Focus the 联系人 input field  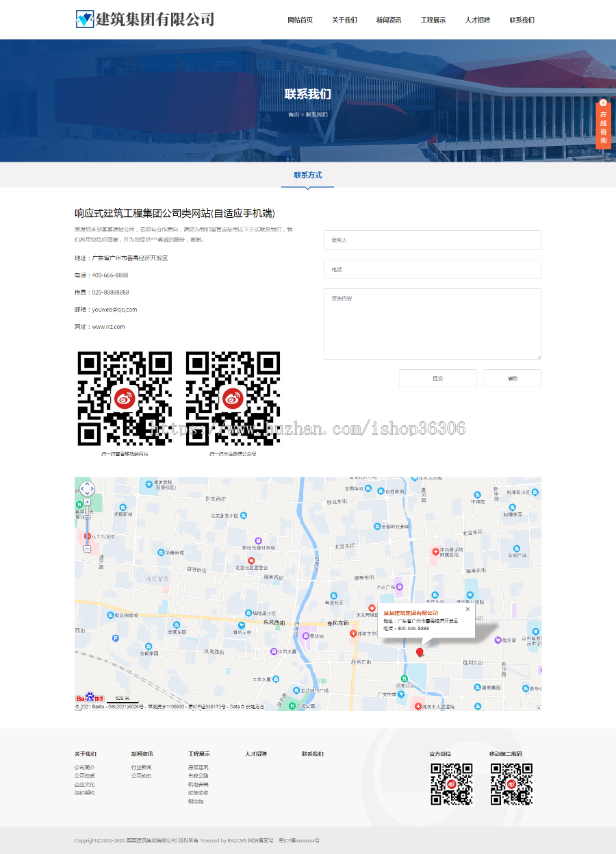433,240
